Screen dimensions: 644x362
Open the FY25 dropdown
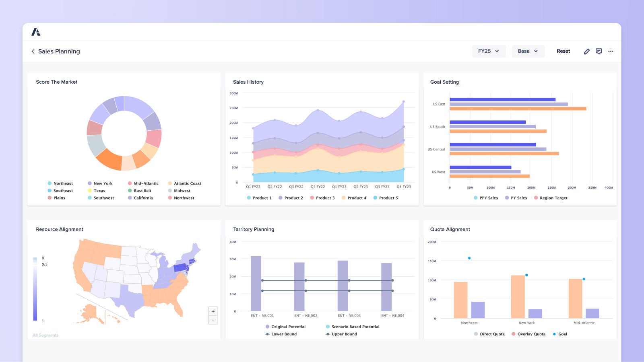click(x=488, y=51)
